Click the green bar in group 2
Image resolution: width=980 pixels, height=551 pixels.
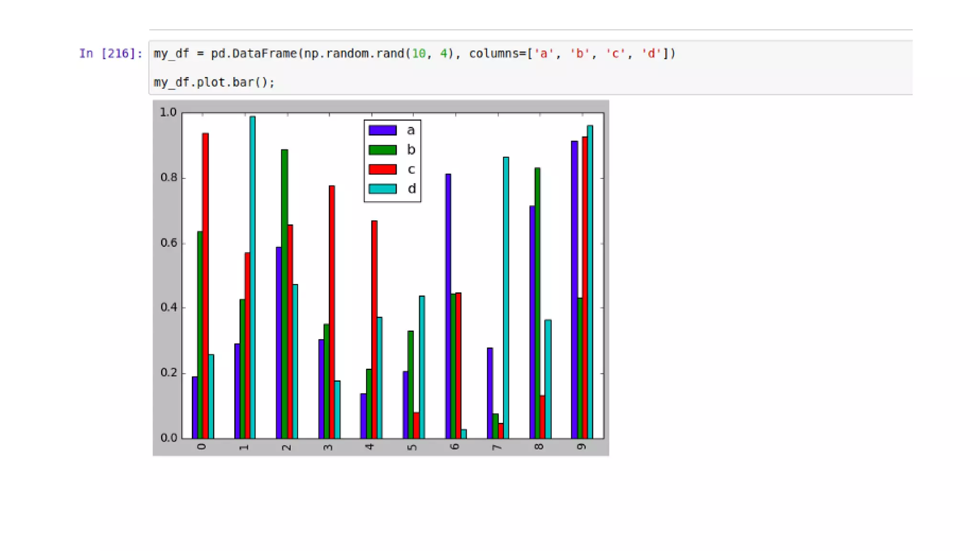pos(285,294)
